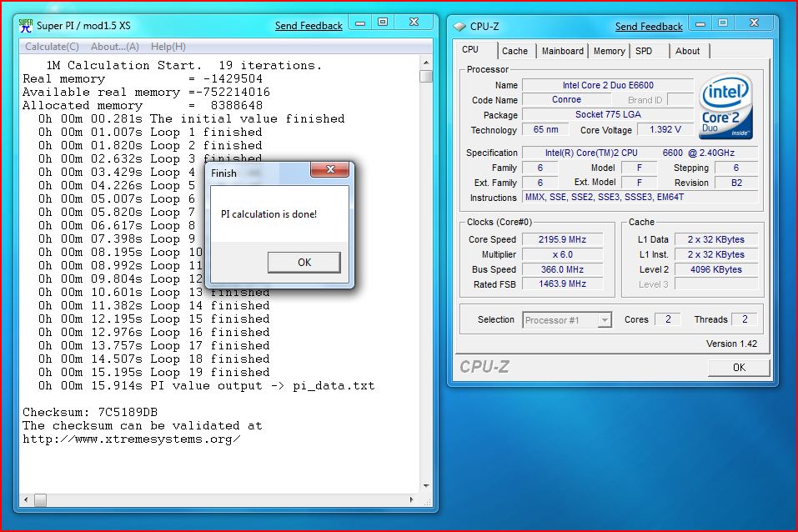This screenshot has height=532, width=798.
Task: Open the About...(A) menu in Super PI
Action: point(115,47)
